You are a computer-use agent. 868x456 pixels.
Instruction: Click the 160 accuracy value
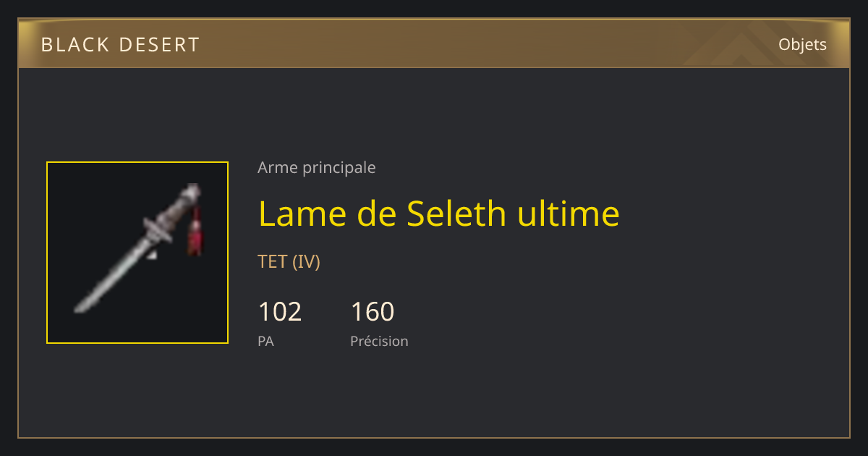[x=373, y=312]
